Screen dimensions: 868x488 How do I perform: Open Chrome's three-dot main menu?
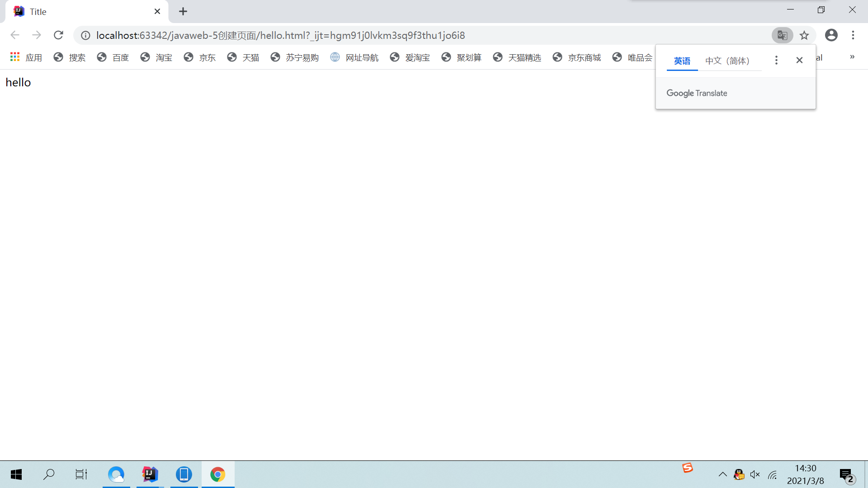tap(853, 35)
